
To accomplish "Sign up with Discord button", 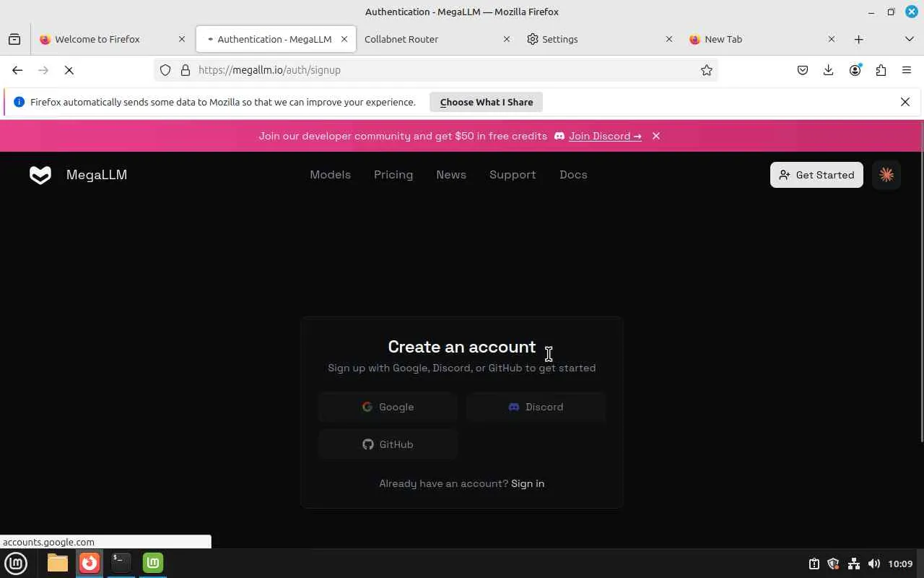I will pos(536,407).
